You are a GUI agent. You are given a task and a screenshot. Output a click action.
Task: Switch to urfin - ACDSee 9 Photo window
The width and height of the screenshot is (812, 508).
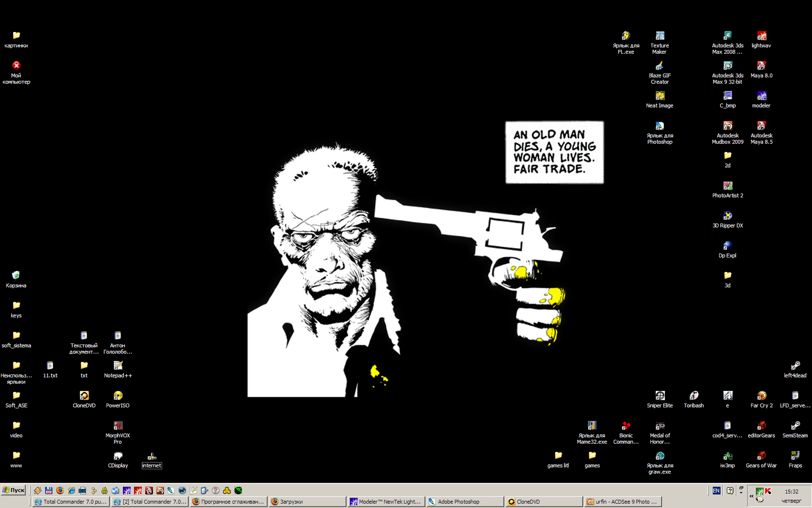point(623,502)
